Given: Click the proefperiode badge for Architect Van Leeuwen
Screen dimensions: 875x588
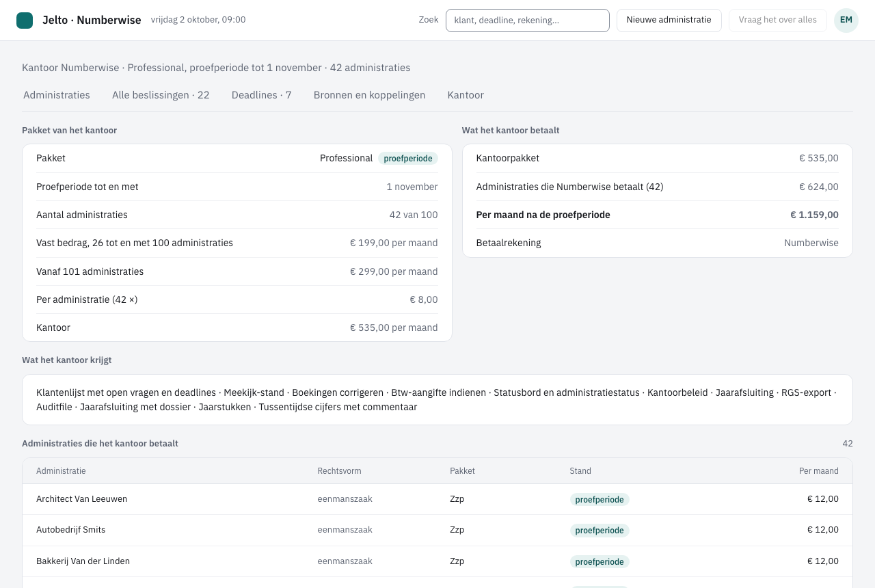Looking at the screenshot, I should tap(600, 500).
